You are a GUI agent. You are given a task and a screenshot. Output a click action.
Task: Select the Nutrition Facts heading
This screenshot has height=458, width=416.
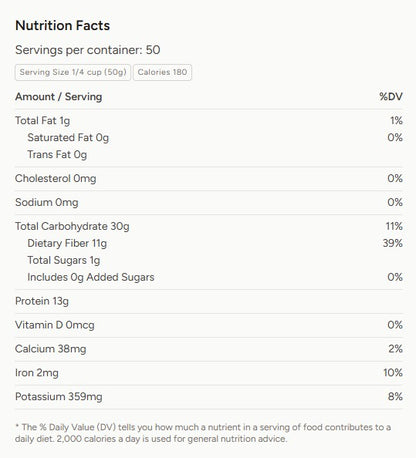click(63, 26)
